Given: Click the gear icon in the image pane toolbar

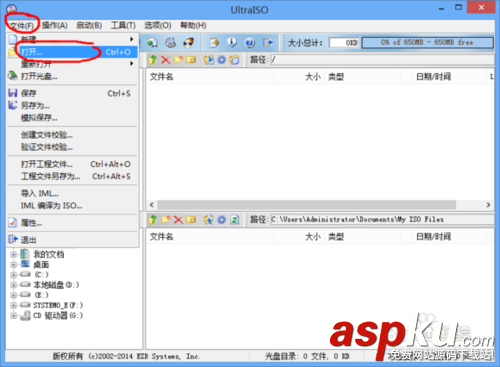Looking at the screenshot, I should click(x=222, y=60).
